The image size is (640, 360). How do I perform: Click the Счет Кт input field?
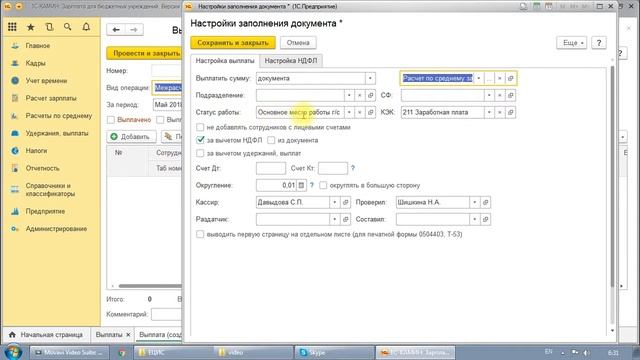coord(333,168)
